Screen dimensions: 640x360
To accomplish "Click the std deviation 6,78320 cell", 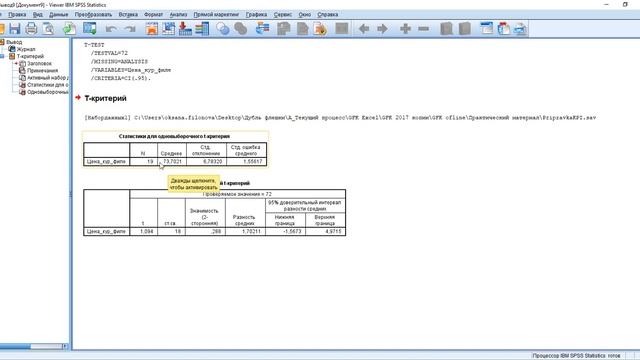I will 206,162.
